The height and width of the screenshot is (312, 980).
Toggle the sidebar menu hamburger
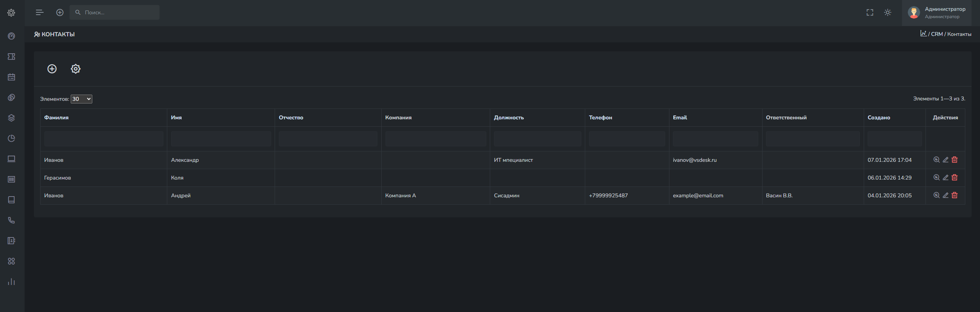(x=39, y=13)
